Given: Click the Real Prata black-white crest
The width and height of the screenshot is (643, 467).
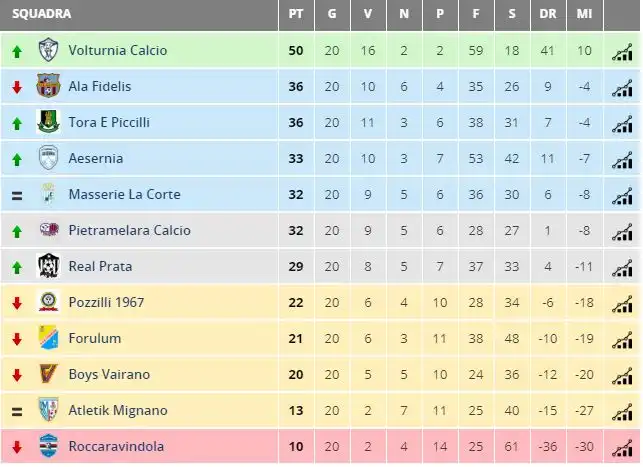Looking at the screenshot, I should pyautogui.click(x=48, y=266).
